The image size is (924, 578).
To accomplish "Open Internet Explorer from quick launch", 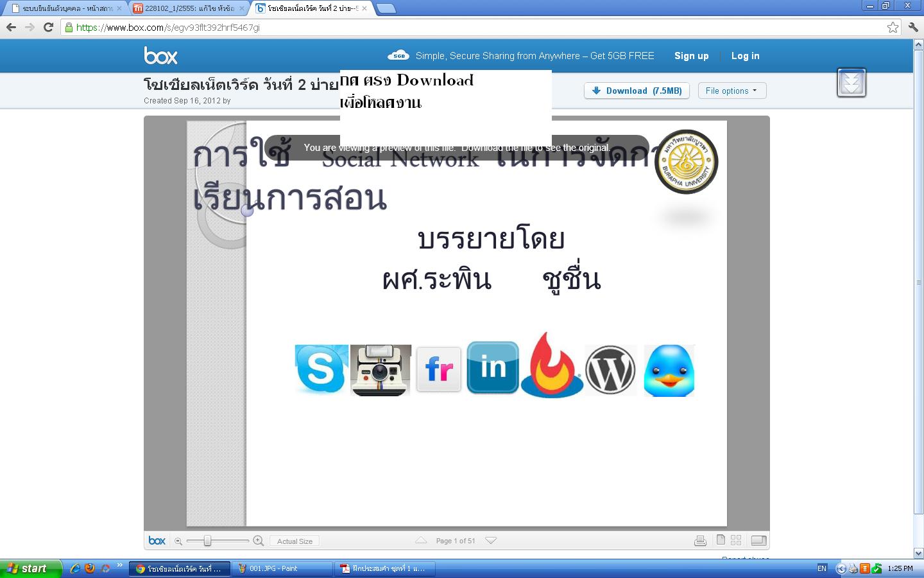I will tap(75, 568).
